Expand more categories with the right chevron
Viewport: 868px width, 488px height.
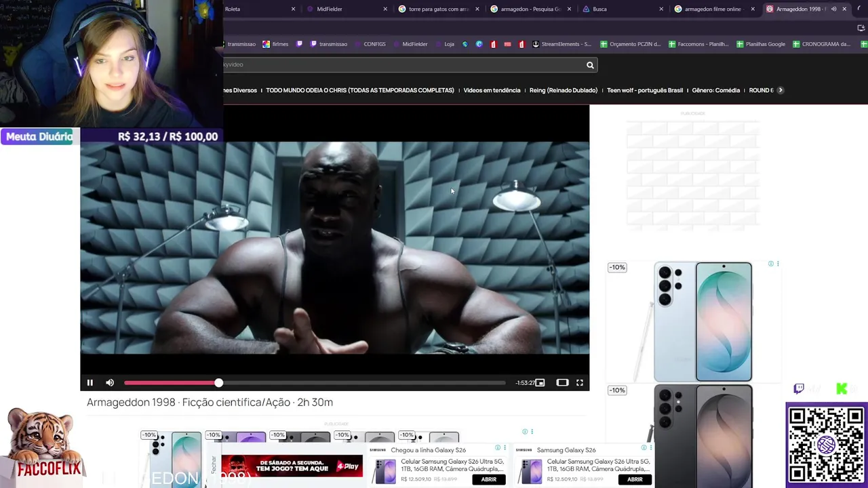point(781,90)
